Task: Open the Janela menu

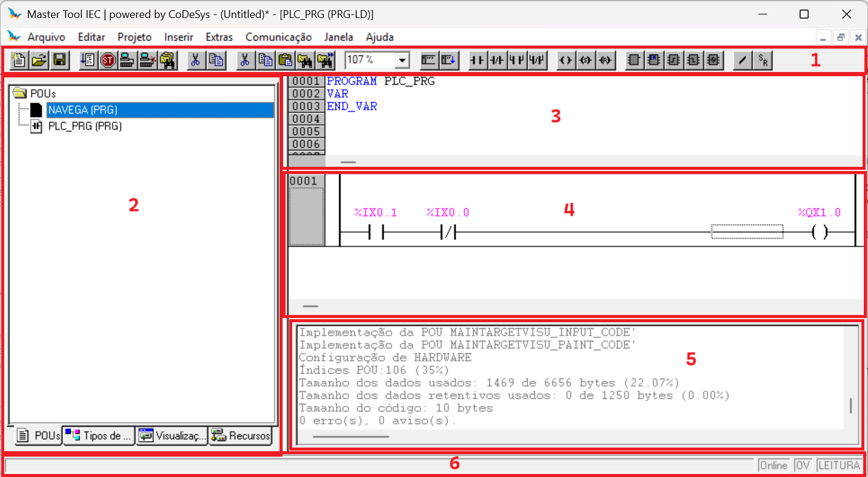Action: point(338,37)
